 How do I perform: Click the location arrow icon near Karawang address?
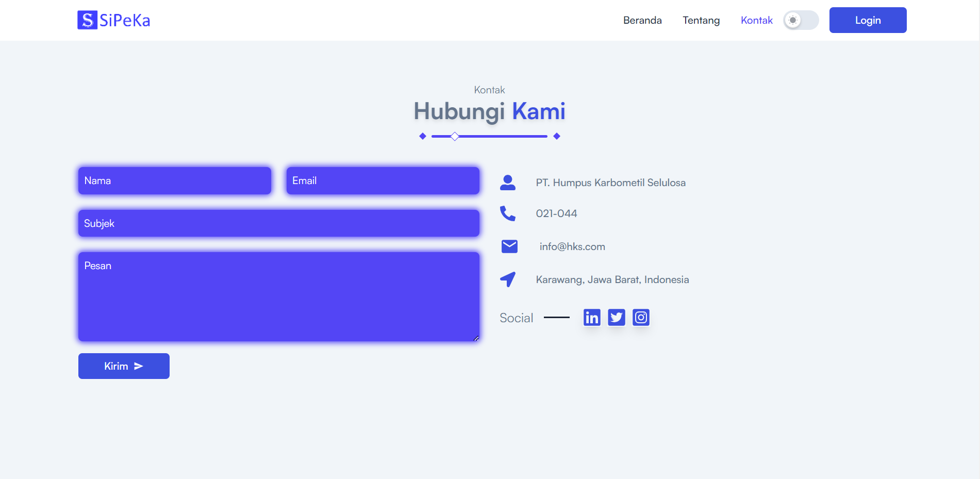click(x=508, y=279)
